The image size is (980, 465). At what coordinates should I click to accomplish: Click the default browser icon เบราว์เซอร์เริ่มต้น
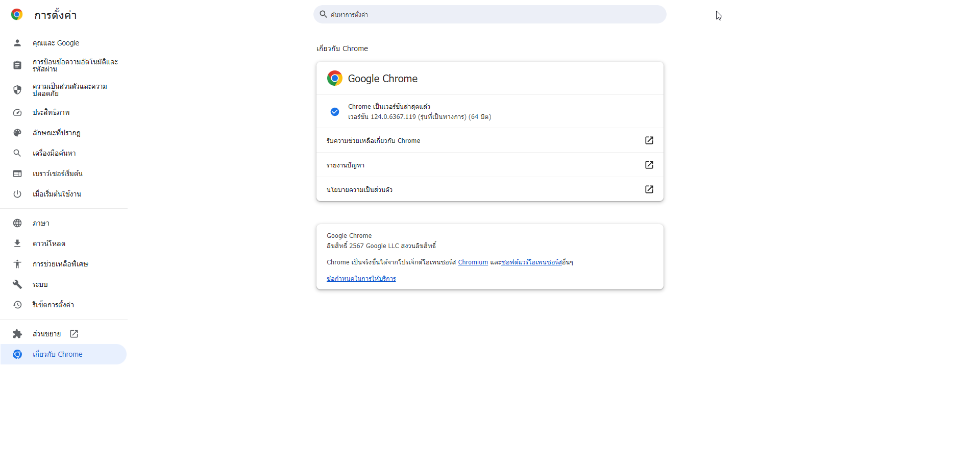17,174
